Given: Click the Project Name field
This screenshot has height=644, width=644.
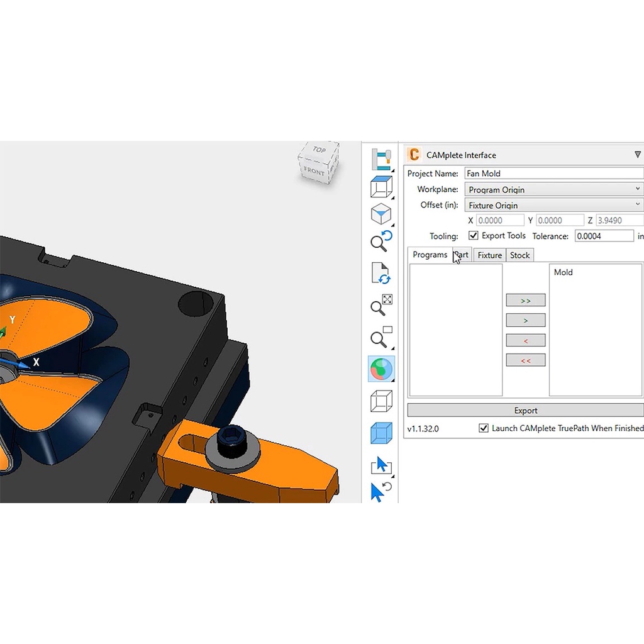Looking at the screenshot, I should pos(554,174).
